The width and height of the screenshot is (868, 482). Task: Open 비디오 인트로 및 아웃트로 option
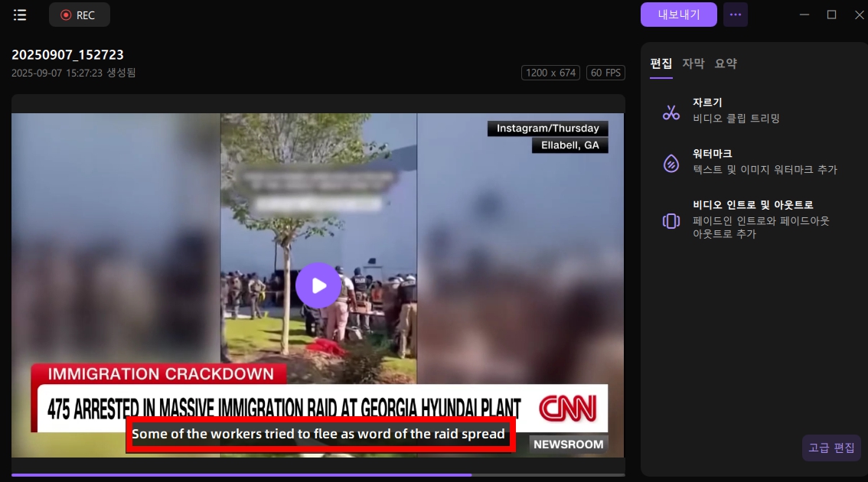750,219
